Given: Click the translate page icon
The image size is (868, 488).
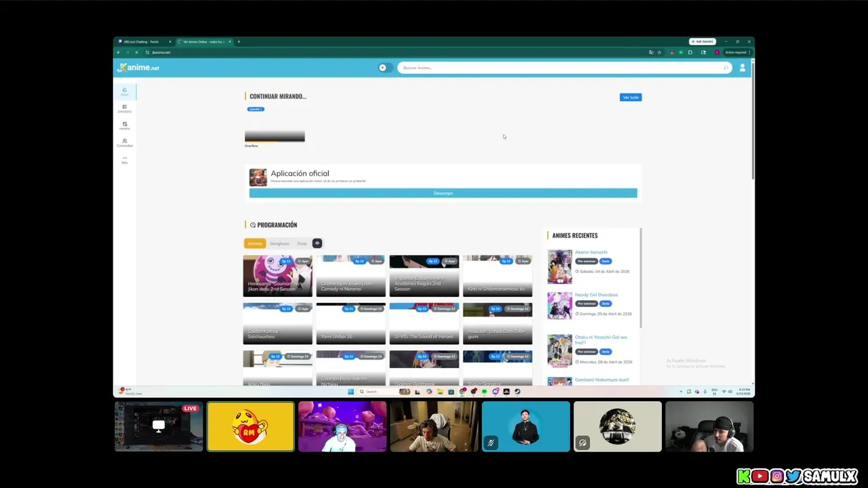Looking at the screenshot, I should pyautogui.click(x=651, y=52).
